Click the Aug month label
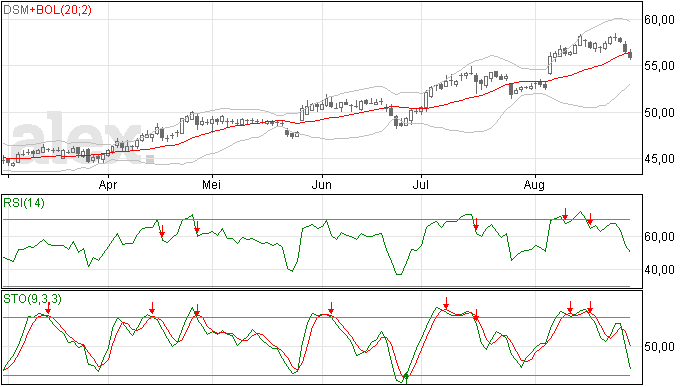The width and height of the screenshot is (690, 387). [x=534, y=185]
